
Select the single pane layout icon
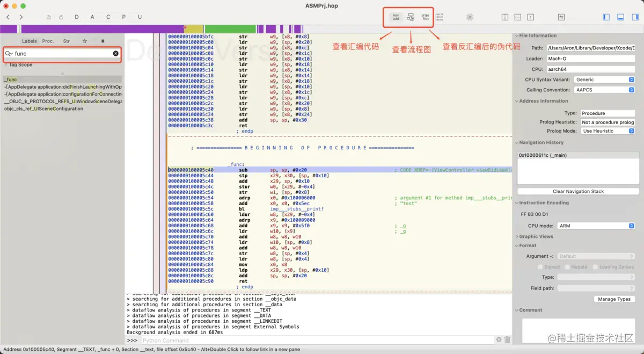(531, 17)
